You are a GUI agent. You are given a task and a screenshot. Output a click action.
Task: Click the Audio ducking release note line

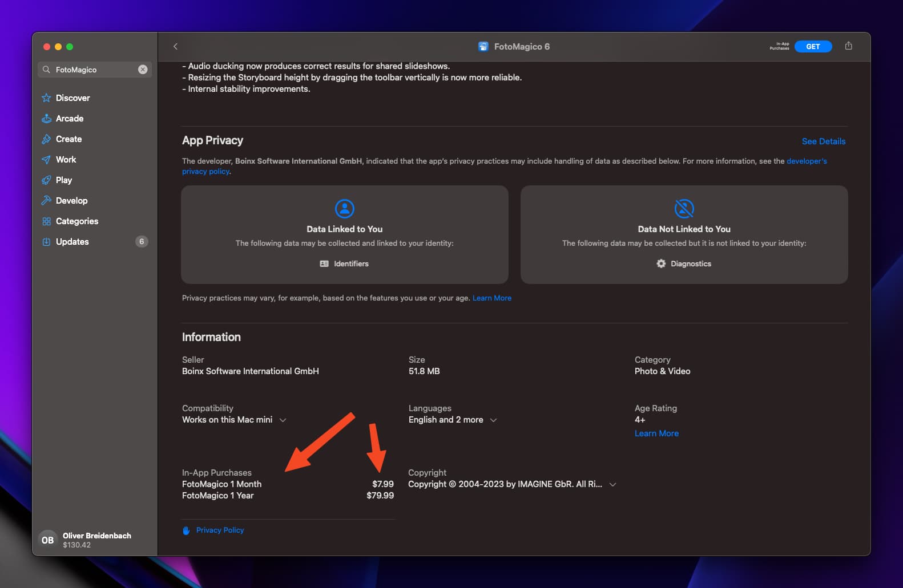tap(316, 66)
